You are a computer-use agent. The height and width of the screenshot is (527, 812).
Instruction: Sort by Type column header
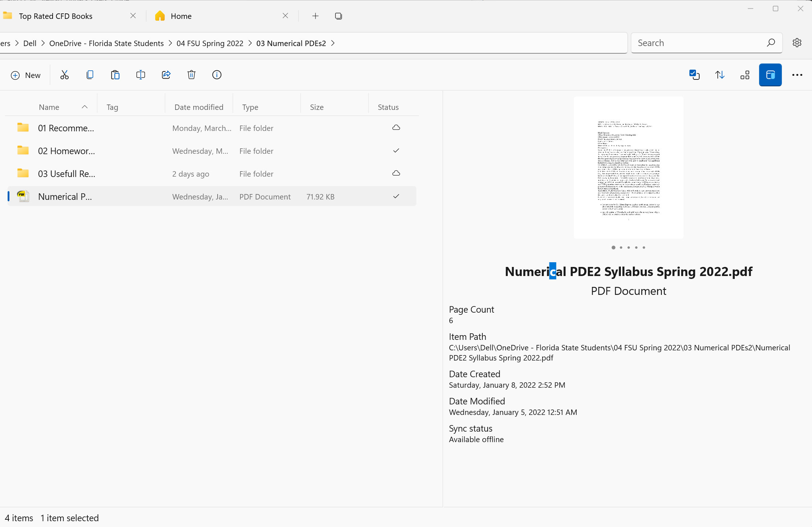250,107
